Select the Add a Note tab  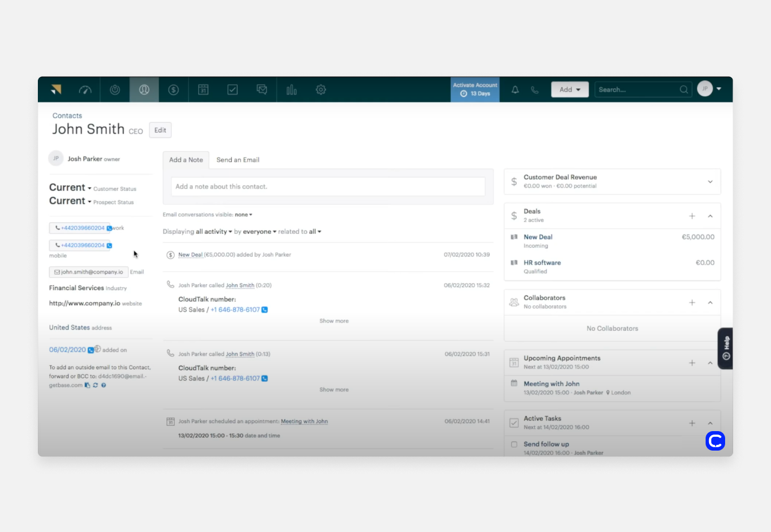pyautogui.click(x=186, y=159)
